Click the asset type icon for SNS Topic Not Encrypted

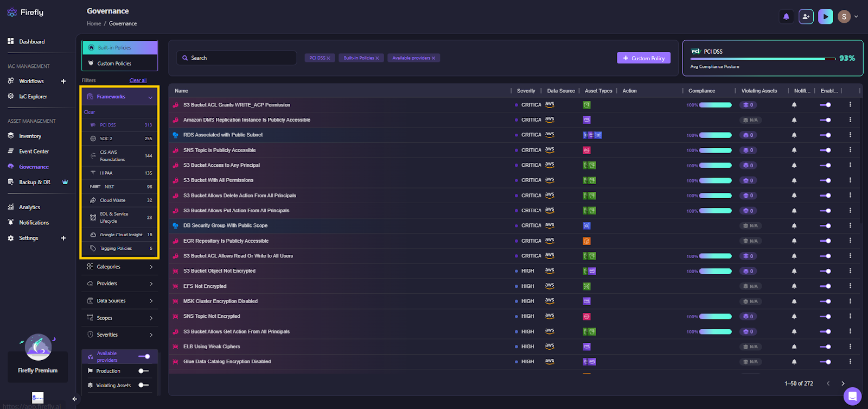(x=586, y=316)
